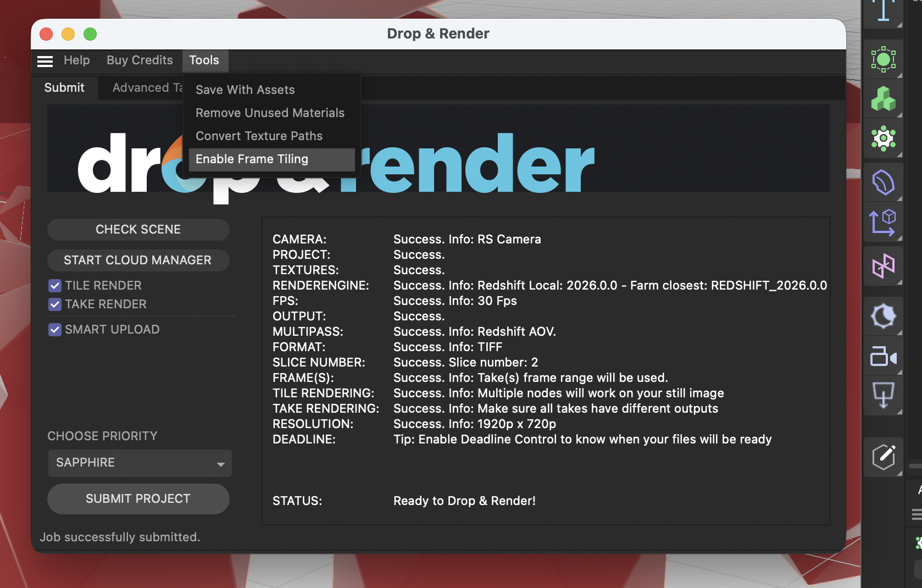
Task: Click the hexagonal pencil icon at sidebar bottom
Action: pyautogui.click(x=883, y=457)
